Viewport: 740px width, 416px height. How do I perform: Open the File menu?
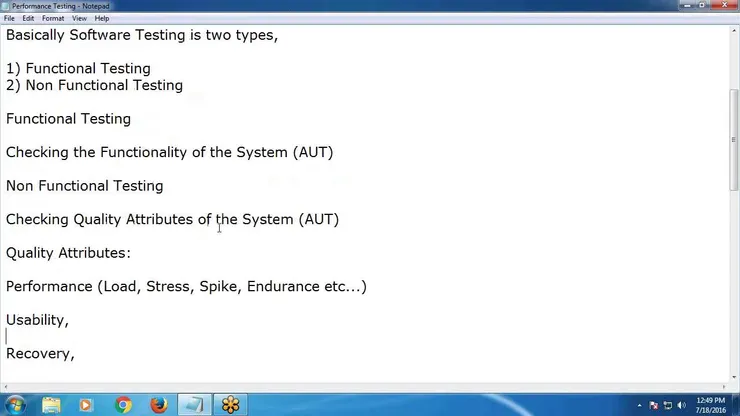click(9, 18)
